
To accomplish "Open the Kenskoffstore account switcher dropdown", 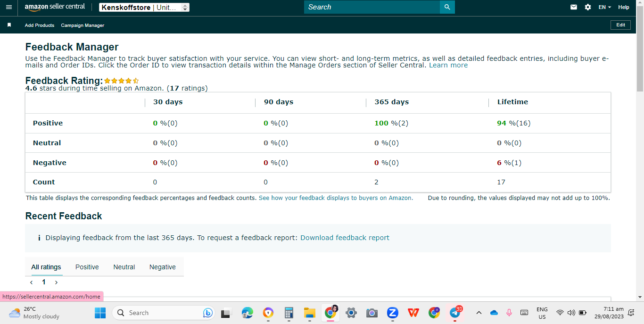I will pos(144,7).
